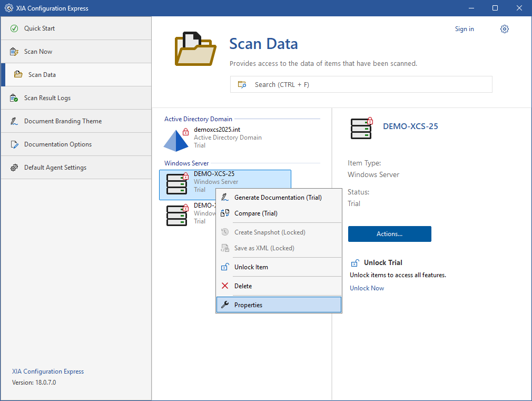Click the Quick Start checkmark icon
Image resolution: width=532 pixels, height=401 pixels.
pyautogui.click(x=14, y=28)
